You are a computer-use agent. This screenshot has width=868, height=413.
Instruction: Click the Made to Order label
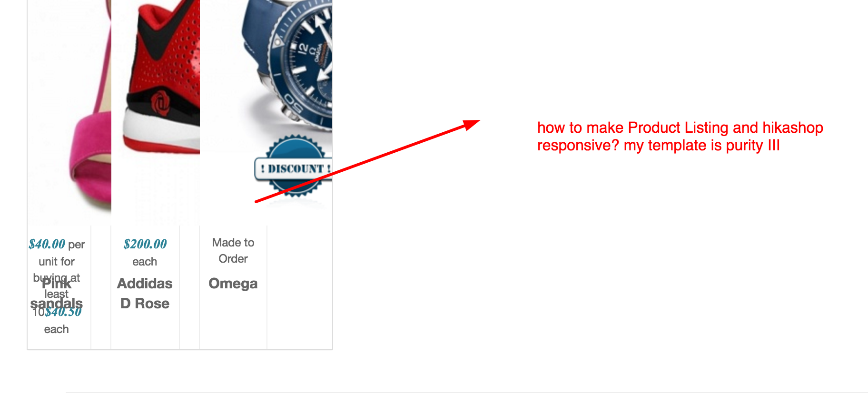(233, 251)
